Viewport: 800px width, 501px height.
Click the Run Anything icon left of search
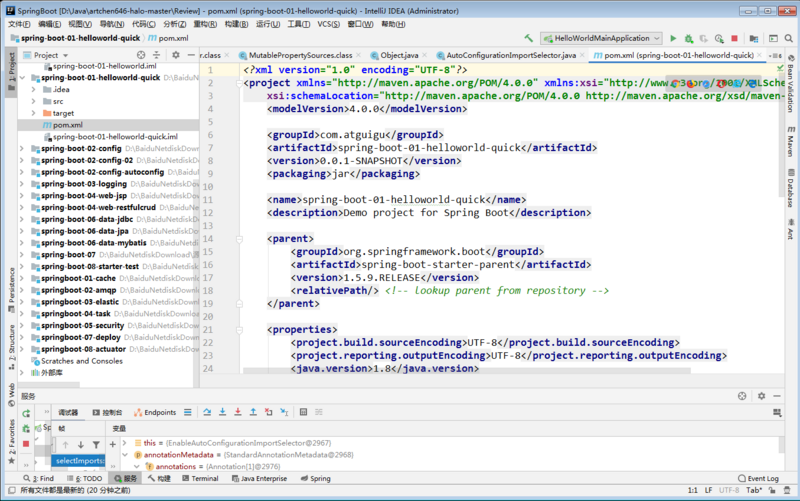click(773, 38)
